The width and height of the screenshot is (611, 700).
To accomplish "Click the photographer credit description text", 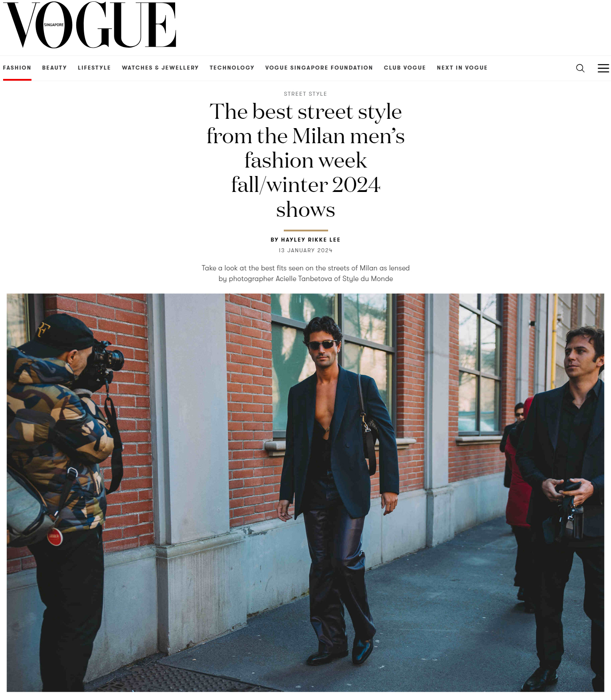I will (x=305, y=274).
